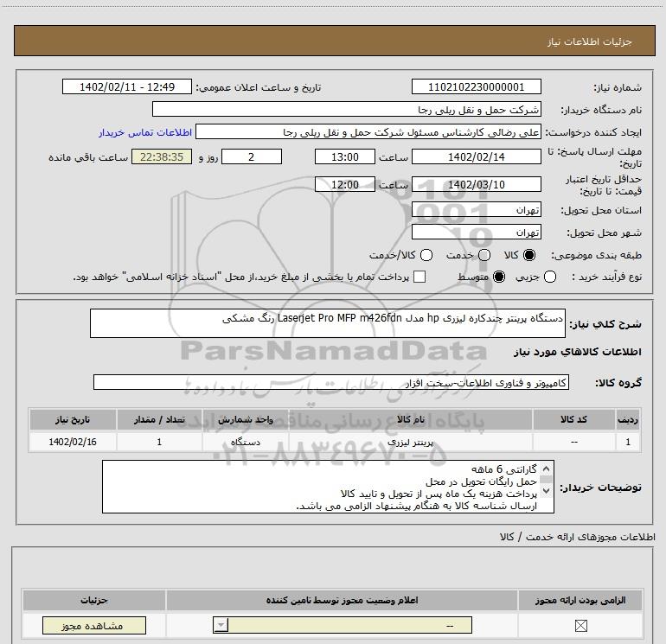Click the پرداخت هزینه یک ماه note line
This screenshot has width=666, height=644.
point(439,494)
